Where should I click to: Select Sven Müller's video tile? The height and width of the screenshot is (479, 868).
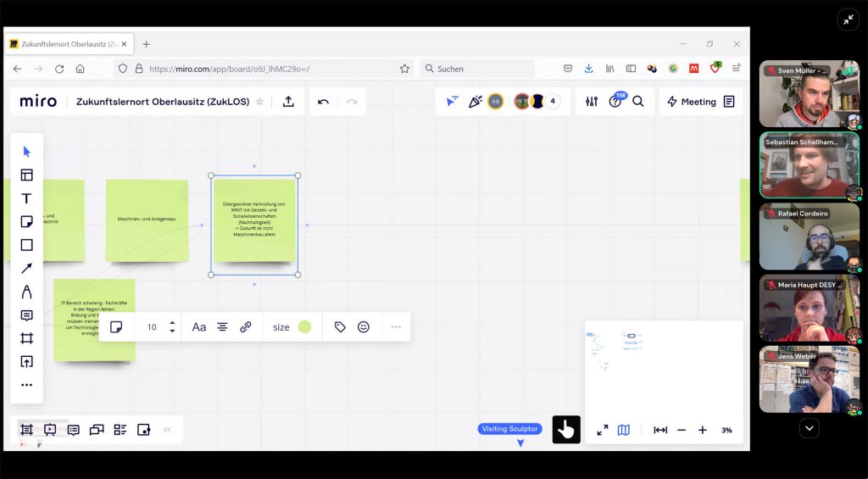pos(810,94)
